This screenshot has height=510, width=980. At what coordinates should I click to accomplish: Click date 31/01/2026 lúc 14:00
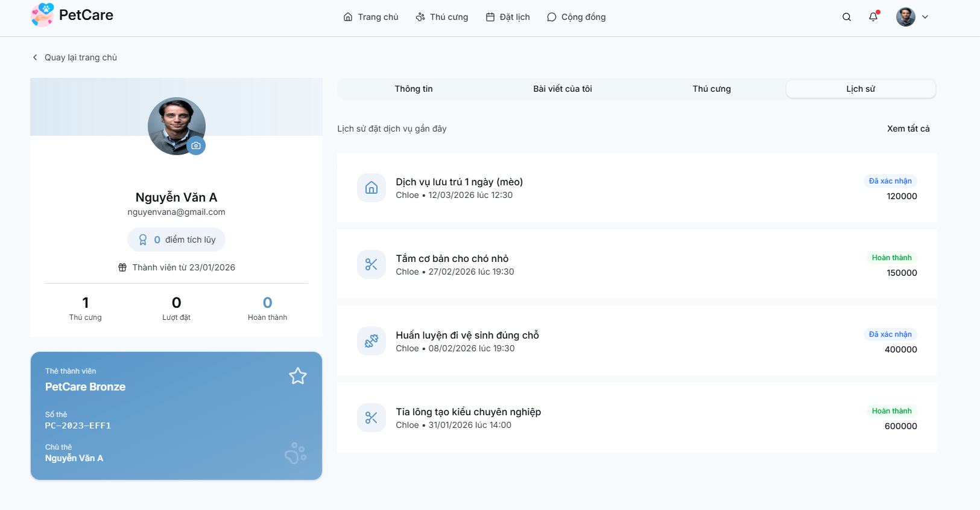[470, 425]
